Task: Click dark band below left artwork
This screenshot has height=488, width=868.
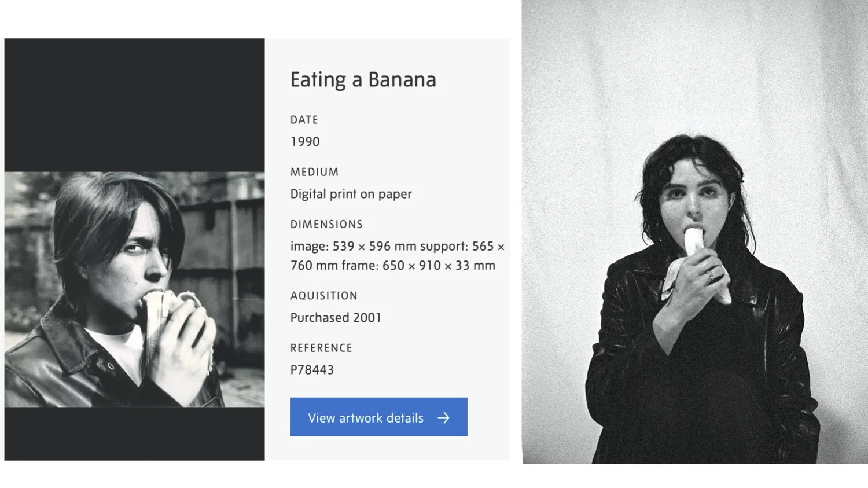Action: point(134,433)
